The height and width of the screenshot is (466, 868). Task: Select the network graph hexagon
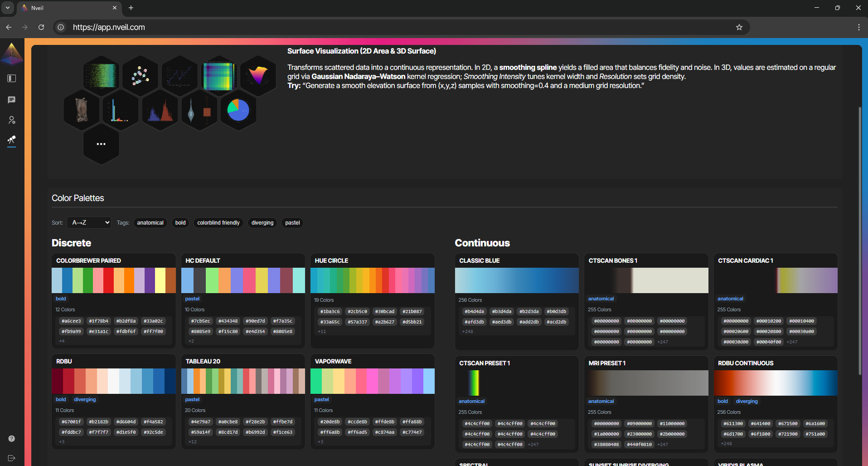pyautogui.click(x=141, y=75)
